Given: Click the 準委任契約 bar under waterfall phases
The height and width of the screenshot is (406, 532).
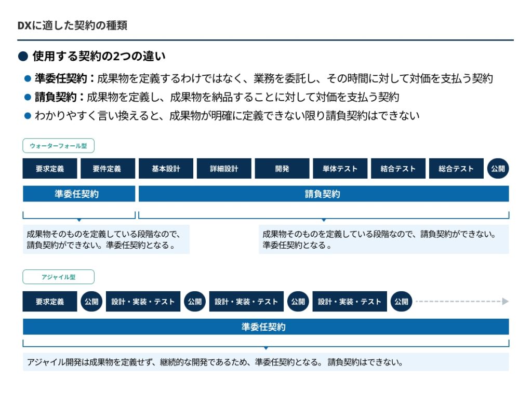Looking at the screenshot, I should coord(78,194).
